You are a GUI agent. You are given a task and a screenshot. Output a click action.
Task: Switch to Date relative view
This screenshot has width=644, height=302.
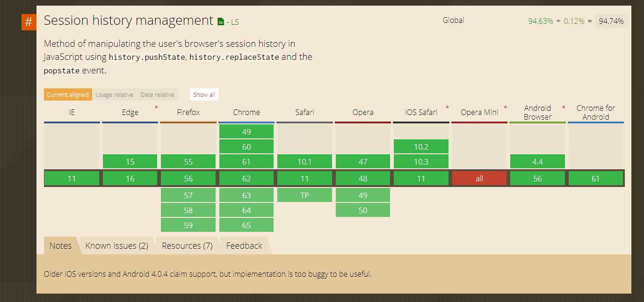point(157,94)
